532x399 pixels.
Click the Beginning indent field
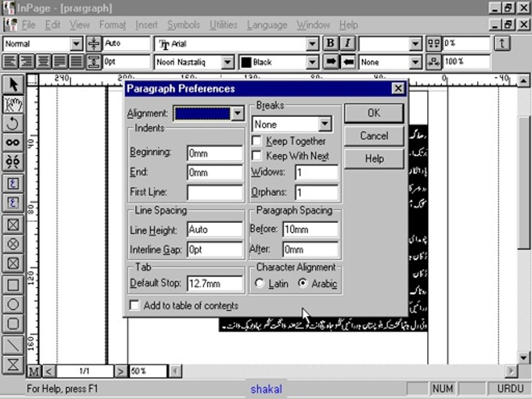pos(215,154)
